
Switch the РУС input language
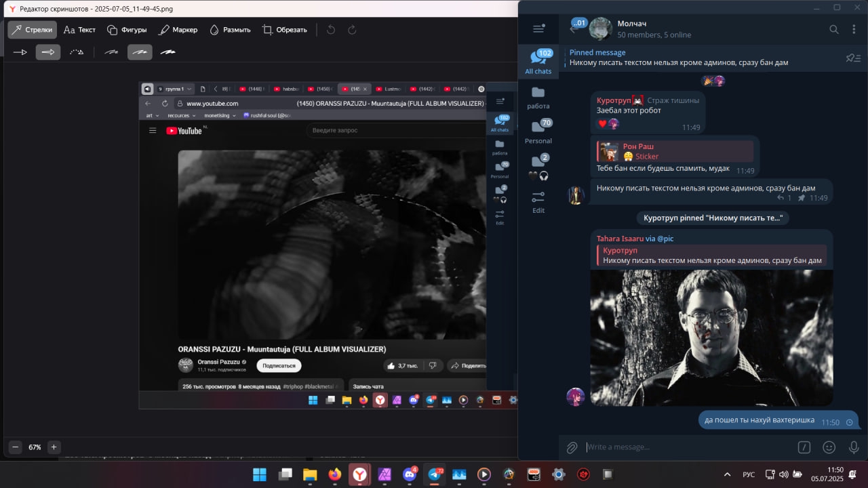coord(749,474)
